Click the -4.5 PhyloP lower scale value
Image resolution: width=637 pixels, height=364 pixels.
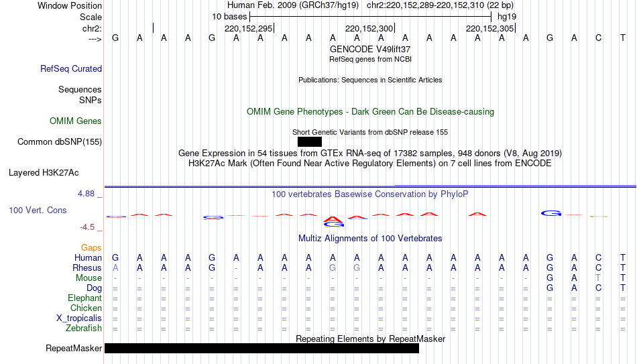coord(87,227)
